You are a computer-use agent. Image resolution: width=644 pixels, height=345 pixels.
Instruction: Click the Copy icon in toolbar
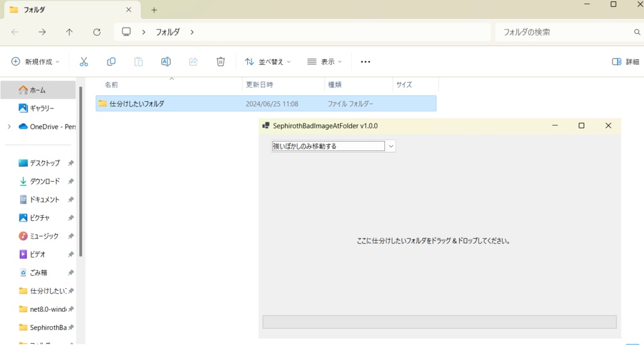click(111, 62)
